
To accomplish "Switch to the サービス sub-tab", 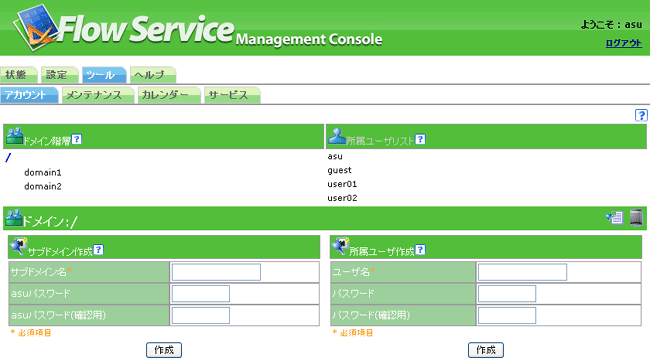I will click(232, 95).
